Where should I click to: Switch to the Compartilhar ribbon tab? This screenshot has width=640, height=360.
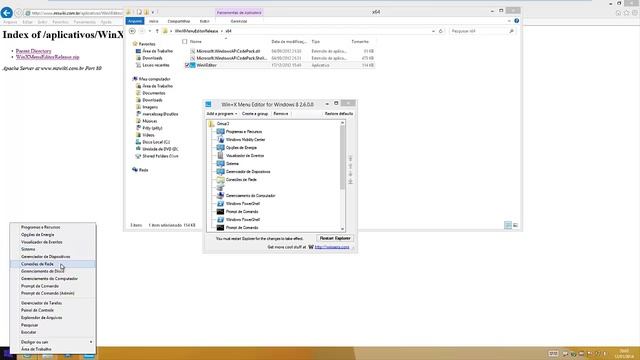pyautogui.click(x=179, y=21)
